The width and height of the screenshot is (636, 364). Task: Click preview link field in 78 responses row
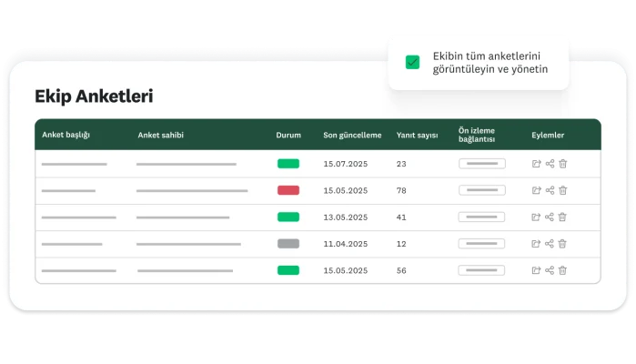click(x=482, y=190)
